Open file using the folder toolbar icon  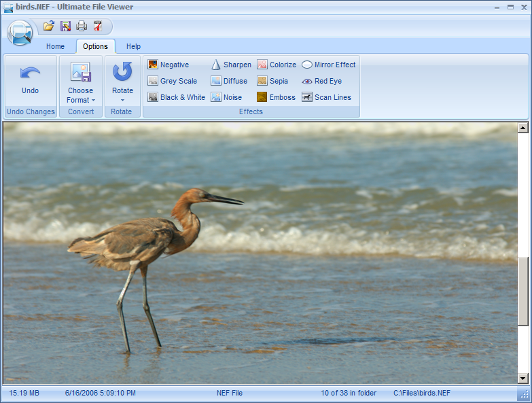(49, 26)
